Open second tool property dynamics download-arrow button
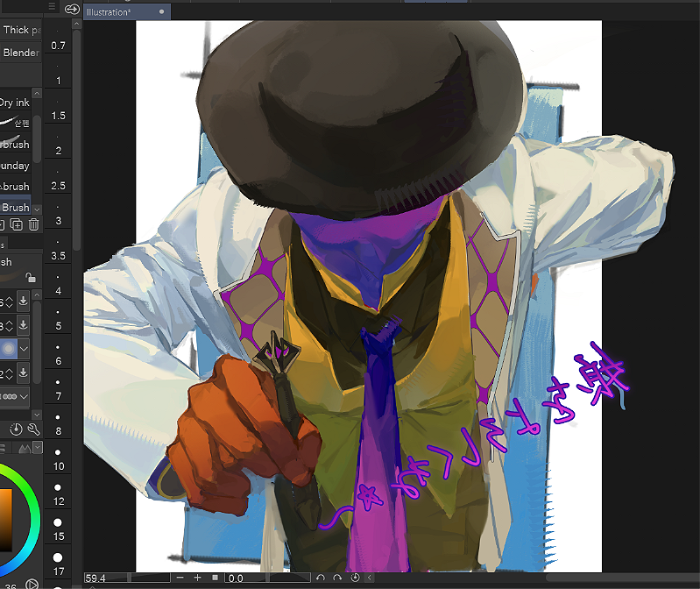Screen dimensions: 700x589 click(x=23, y=325)
